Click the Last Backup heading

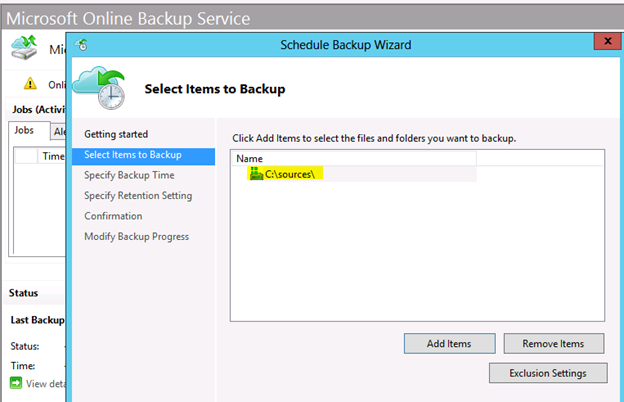pos(37,320)
